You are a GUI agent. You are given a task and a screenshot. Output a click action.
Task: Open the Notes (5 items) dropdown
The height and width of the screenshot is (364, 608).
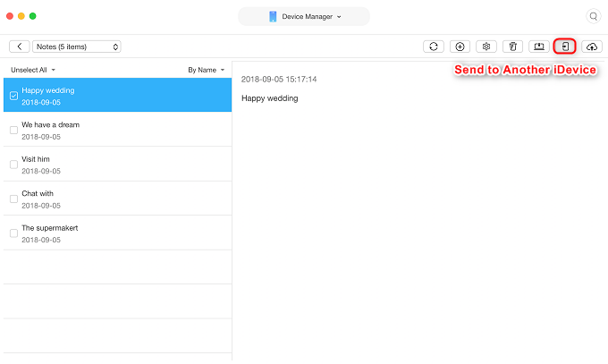pos(77,47)
